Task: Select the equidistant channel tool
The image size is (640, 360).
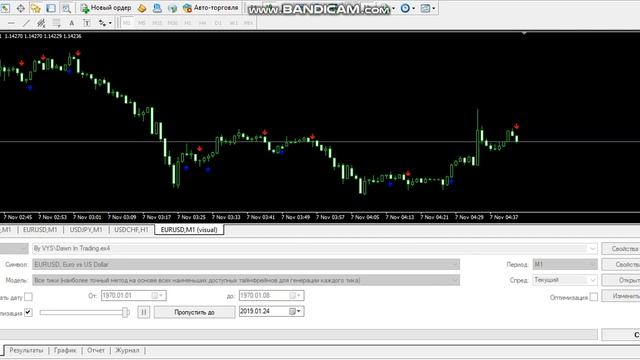Action: 41,23
